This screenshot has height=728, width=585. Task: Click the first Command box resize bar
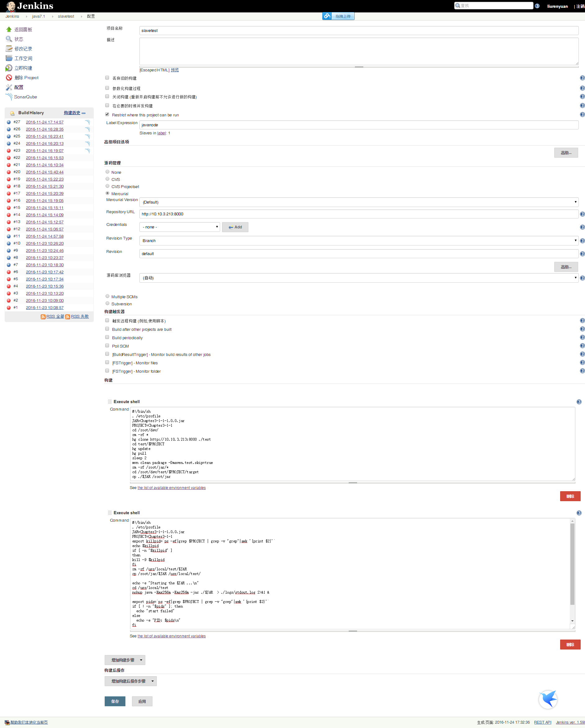352,483
